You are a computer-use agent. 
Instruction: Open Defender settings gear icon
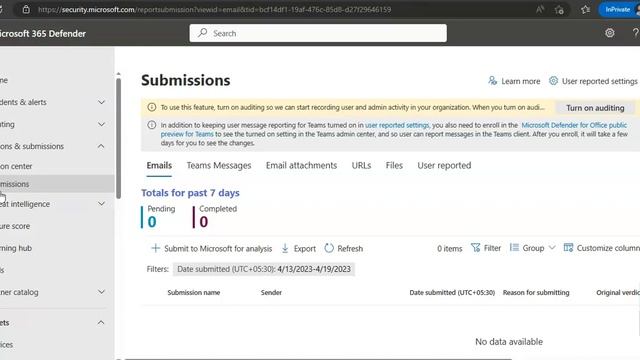point(609,33)
